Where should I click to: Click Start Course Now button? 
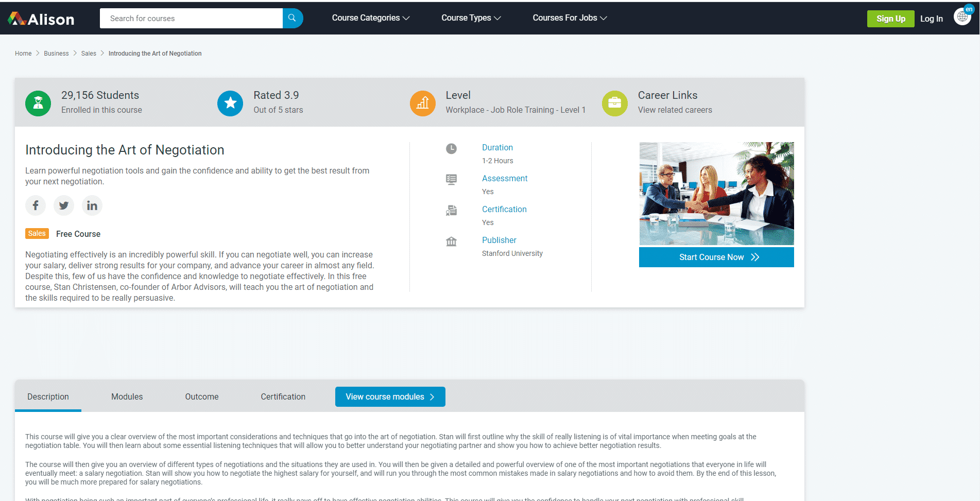[x=716, y=257]
